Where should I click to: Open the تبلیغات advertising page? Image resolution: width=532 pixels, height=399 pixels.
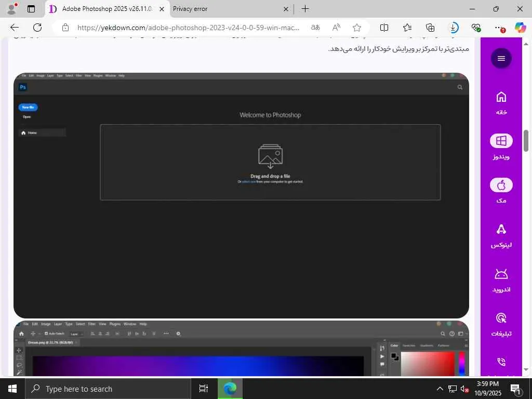[x=501, y=325]
